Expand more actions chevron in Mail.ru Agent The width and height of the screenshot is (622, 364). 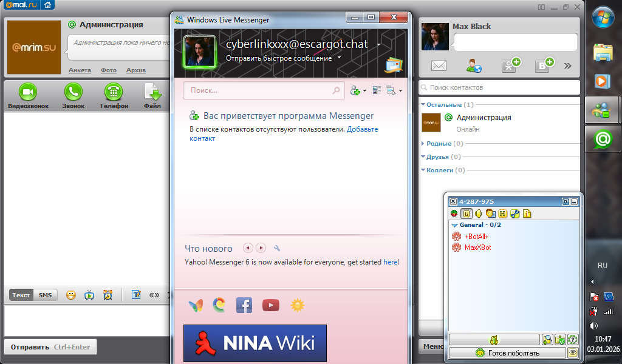click(568, 66)
